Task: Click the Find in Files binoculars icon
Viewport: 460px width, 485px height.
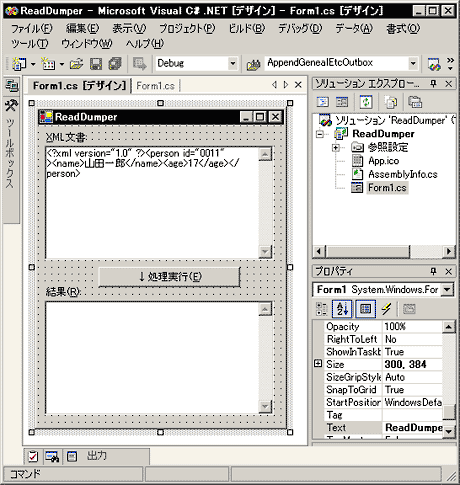Action: (x=253, y=64)
